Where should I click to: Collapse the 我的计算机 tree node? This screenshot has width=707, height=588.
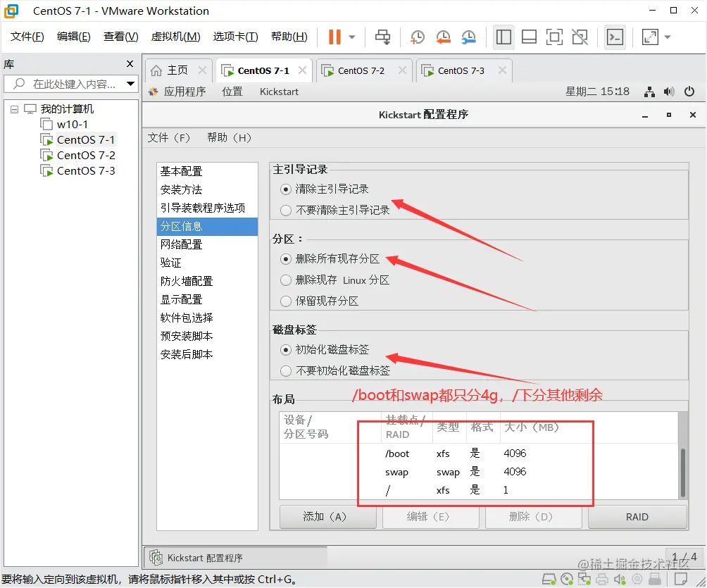pos(14,109)
